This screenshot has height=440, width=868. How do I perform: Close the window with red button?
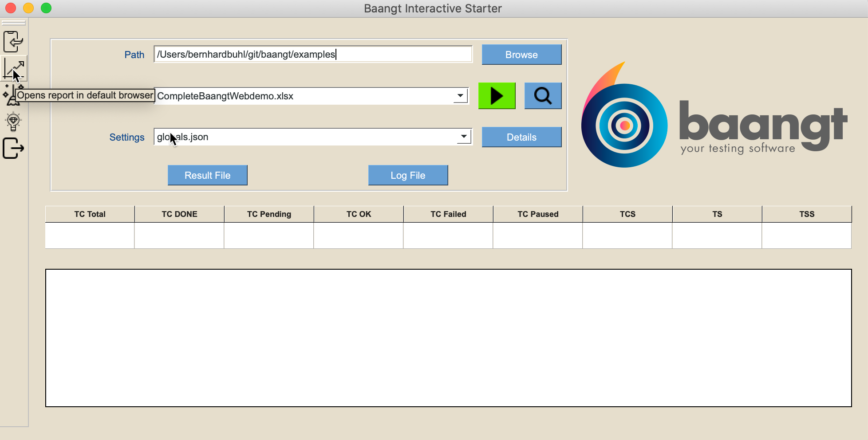(x=11, y=8)
